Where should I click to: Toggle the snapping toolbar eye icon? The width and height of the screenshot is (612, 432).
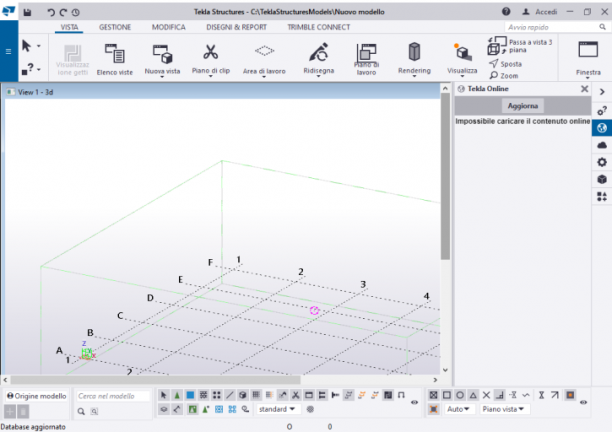pyautogui.click(x=583, y=402)
